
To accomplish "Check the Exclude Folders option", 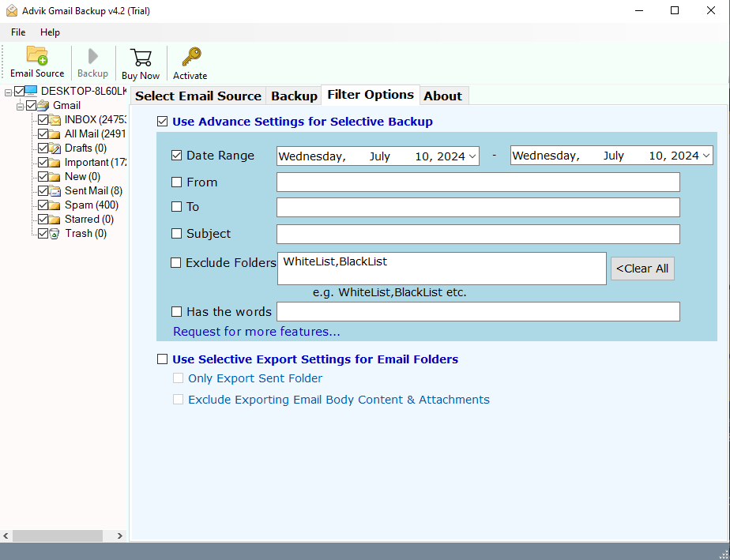I will coord(175,263).
